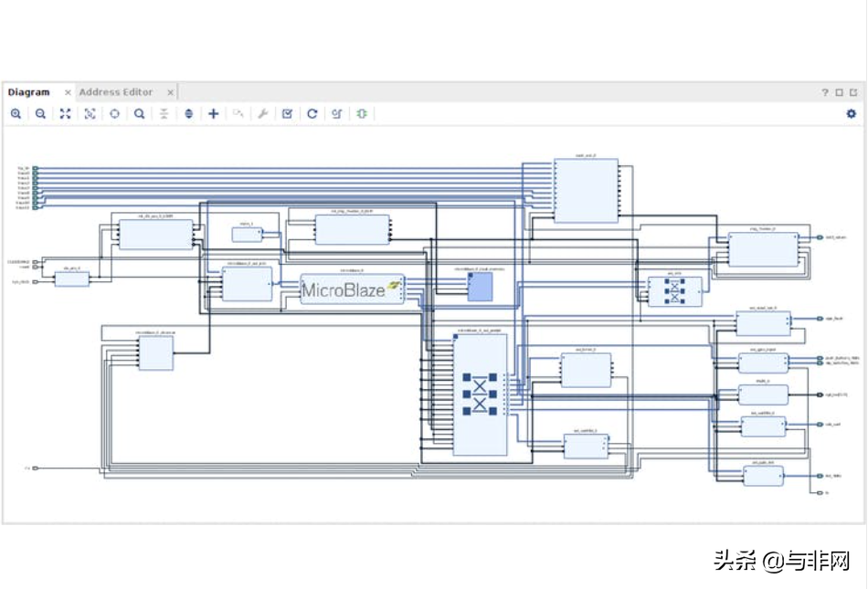Image resolution: width=868 pixels, height=589 pixels.
Task: Click the crosshair auto-fit selection icon
Action: click(x=114, y=114)
